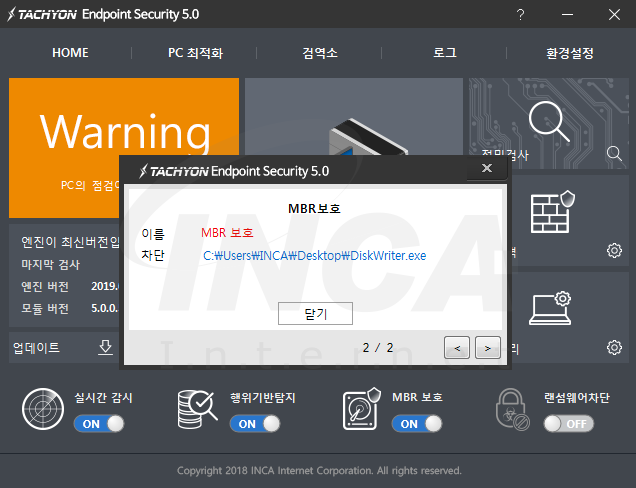Viewport: 636px width, 488px height.
Task: Click the laptop with gear icon
Action: 550,308
